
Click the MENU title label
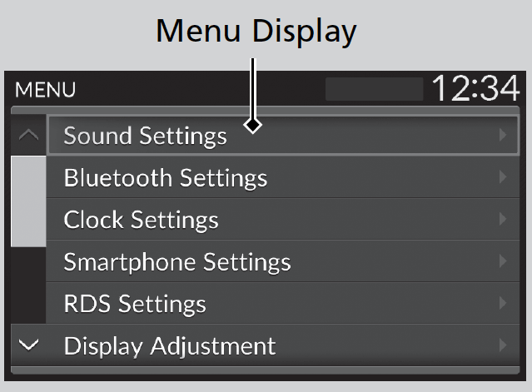tap(45, 90)
